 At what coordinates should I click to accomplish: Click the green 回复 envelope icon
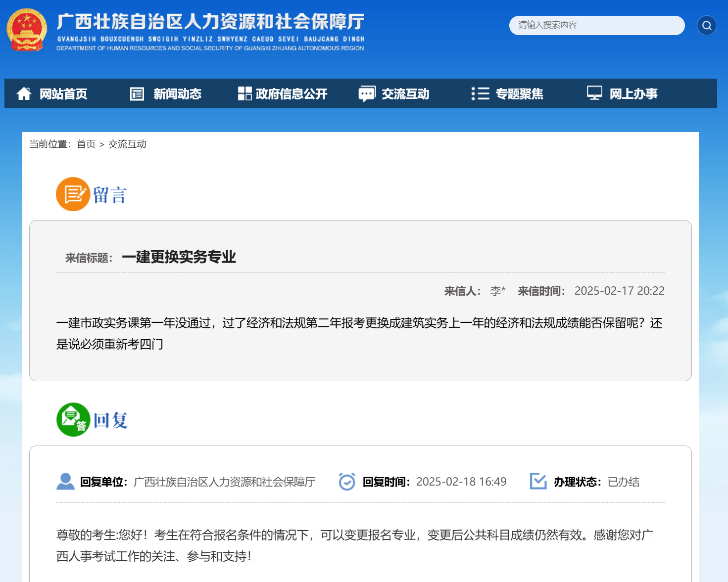73,419
